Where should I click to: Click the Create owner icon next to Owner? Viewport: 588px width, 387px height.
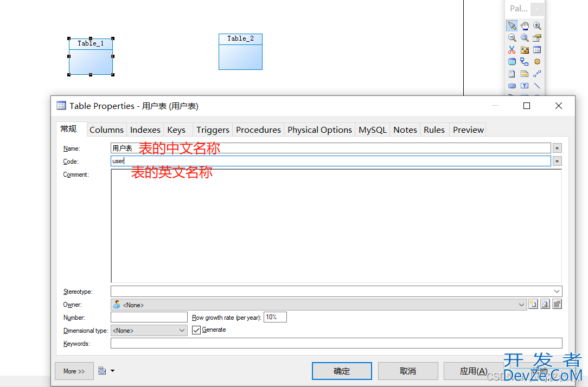(533, 304)
